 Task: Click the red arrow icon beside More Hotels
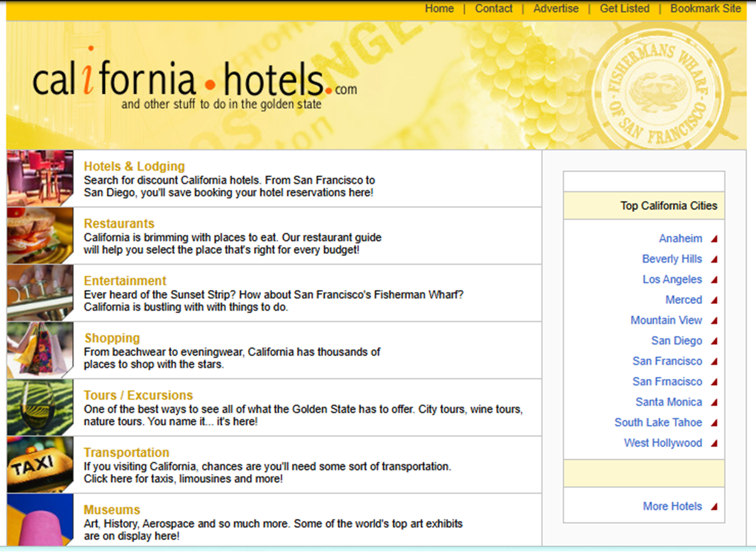(714, 507)
